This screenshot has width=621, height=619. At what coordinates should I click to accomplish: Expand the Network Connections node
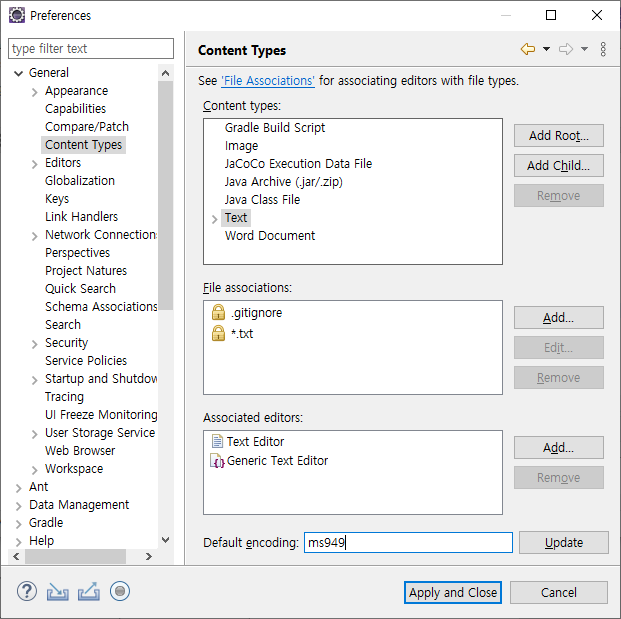pyautogui.click(x=34, y=236)
